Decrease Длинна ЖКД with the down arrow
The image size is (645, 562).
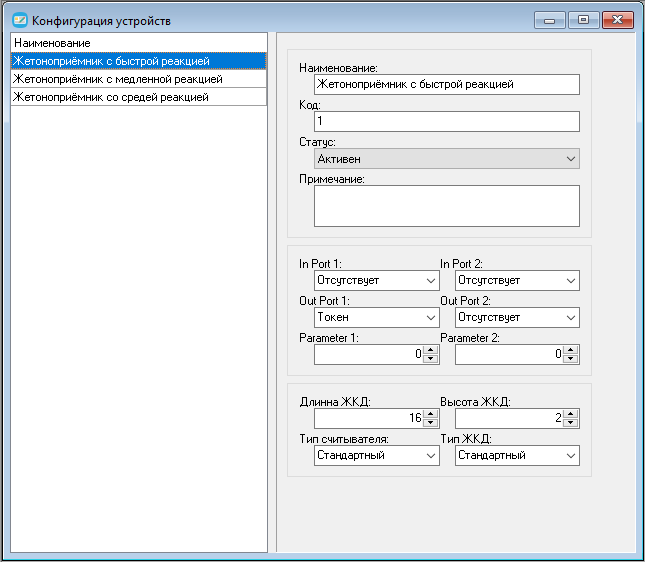pos(430,423)
